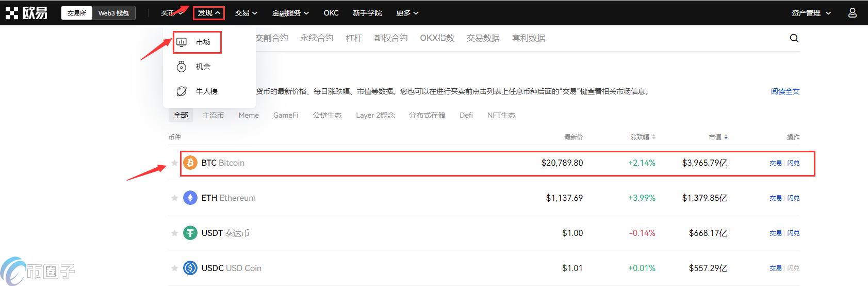Click the Bitcoin coin icon
868x286 pixels.
(x=190, y=163)
